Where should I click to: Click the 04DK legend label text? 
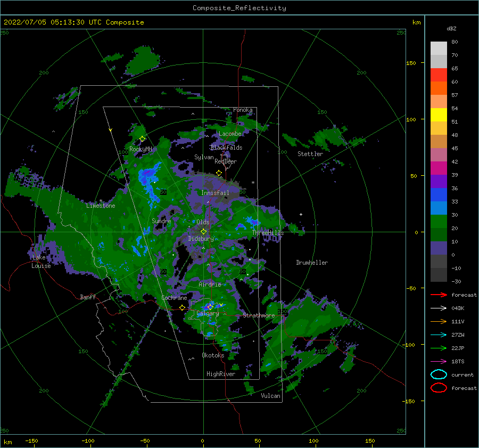(458, 308)
